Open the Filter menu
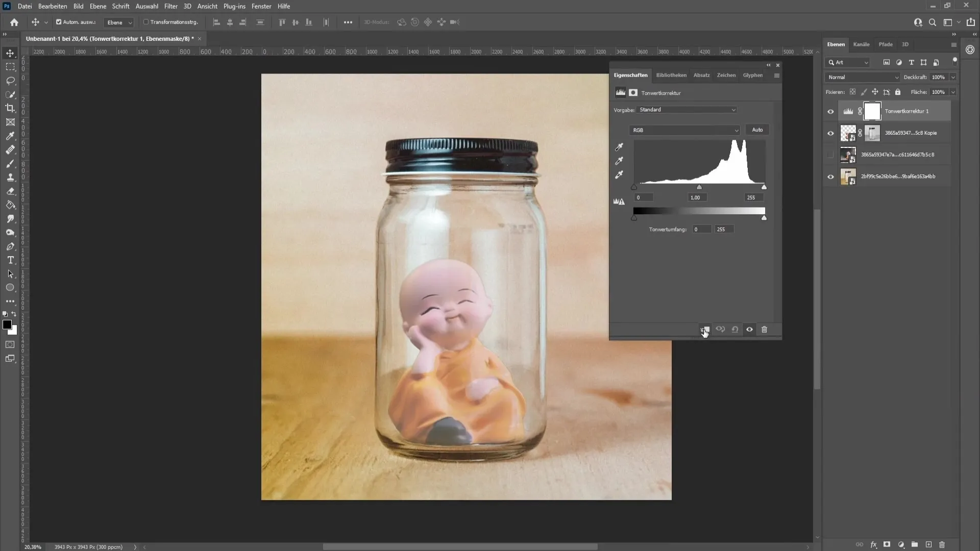The image size is (980, 551). [170, 6]
